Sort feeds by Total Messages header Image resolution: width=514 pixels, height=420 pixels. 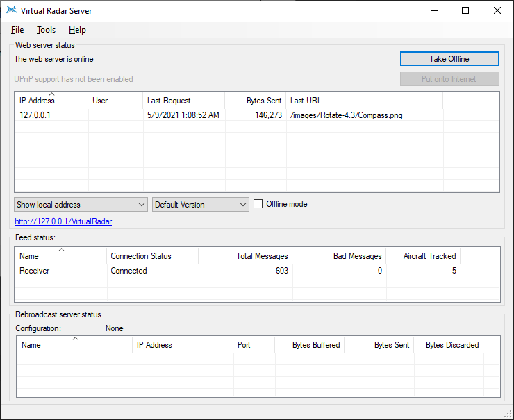(245, 256)
